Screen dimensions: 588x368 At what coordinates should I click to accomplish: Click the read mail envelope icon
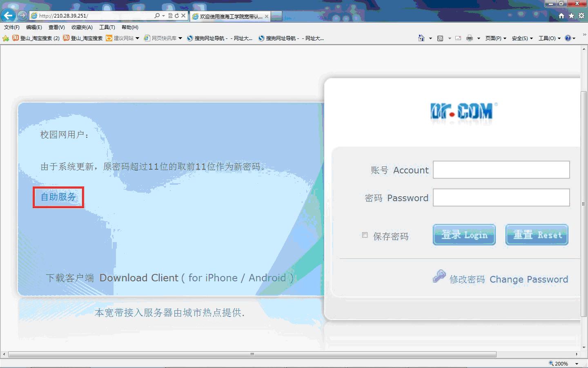[458, 38]
